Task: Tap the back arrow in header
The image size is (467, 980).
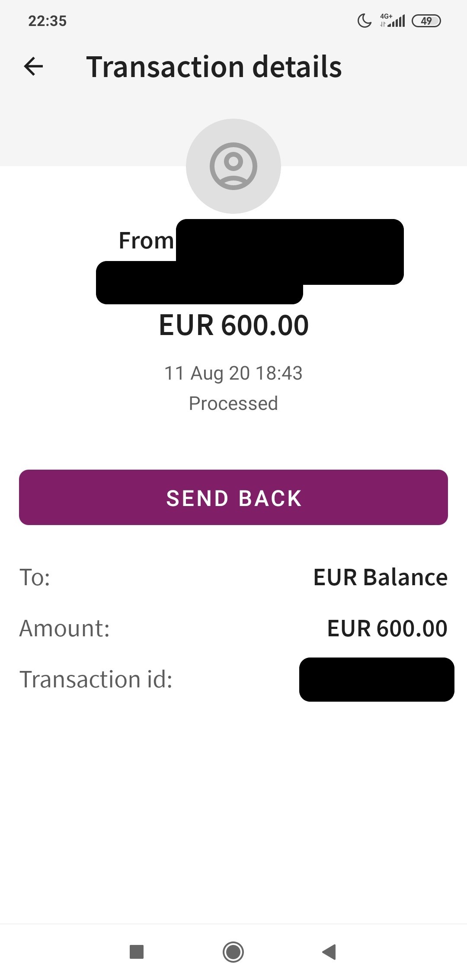Action: (33, 67)
